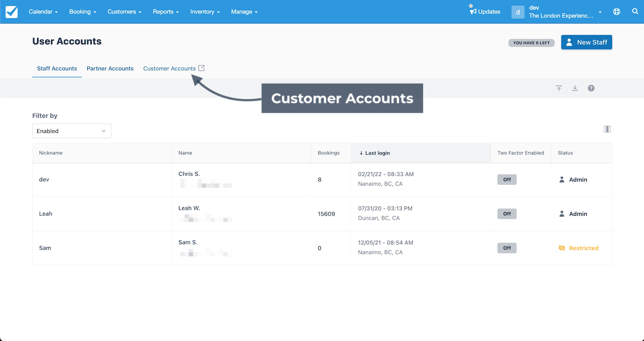
Task: Open the search magnifier
Action: click(x=635, y=12)
